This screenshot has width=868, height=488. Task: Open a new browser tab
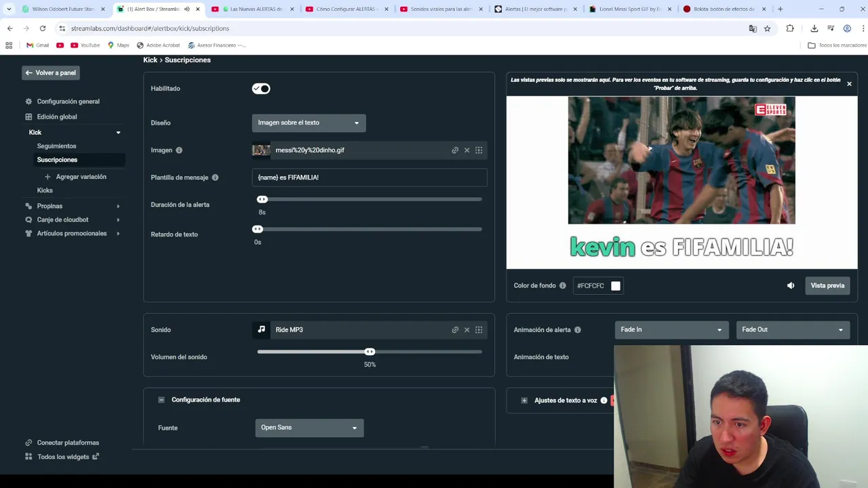click(780, 9)
